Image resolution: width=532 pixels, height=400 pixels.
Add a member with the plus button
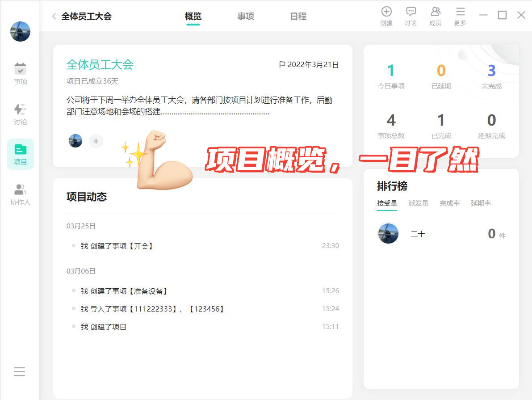[96, 141]
